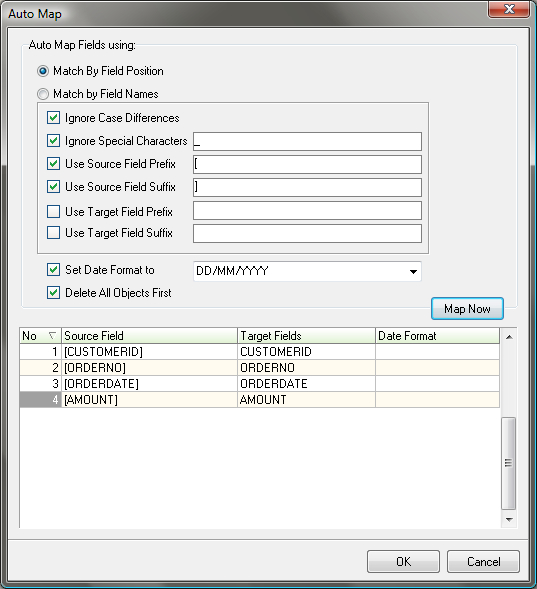Select the [CUSTOMERID] source field cell
537x589 pixels.
click(149, 352)
